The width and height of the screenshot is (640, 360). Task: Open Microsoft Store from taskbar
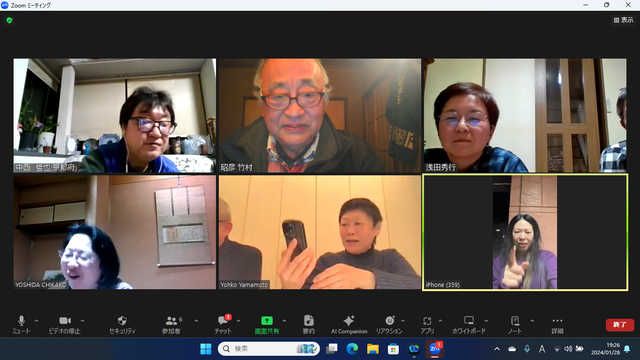393,349
